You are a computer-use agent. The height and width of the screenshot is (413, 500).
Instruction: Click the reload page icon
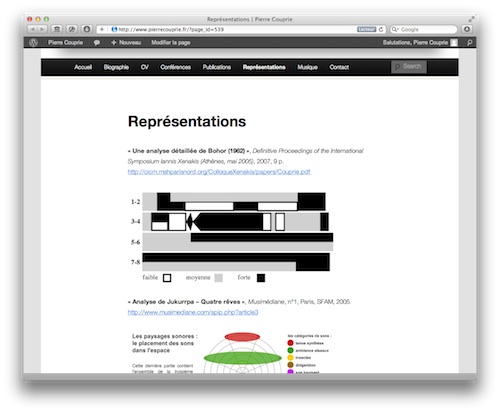(x=381, y=29)
